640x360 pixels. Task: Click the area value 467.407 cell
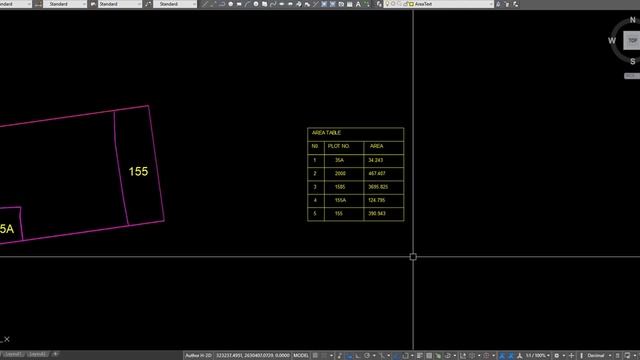click(384, 173)
